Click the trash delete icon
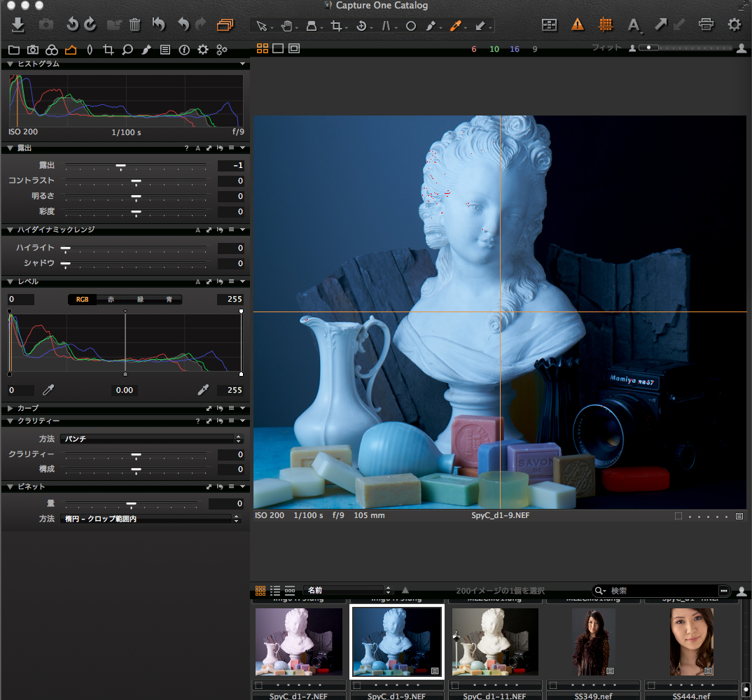 coord(134,25)
